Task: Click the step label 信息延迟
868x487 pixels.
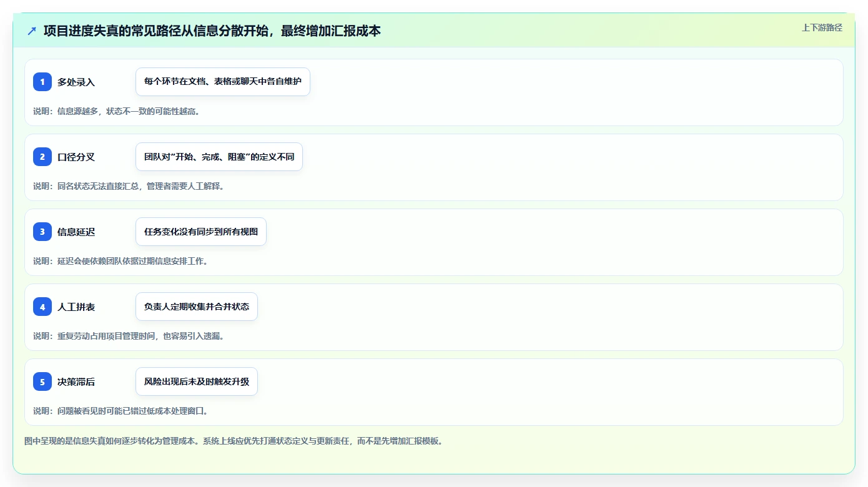Action: [x=76, y=232]
